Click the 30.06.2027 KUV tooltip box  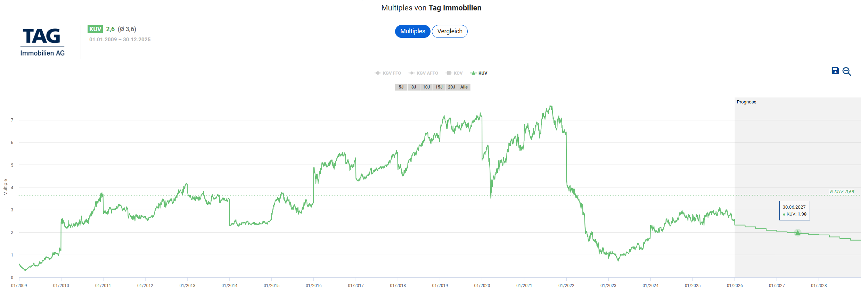tap(794, 211)
